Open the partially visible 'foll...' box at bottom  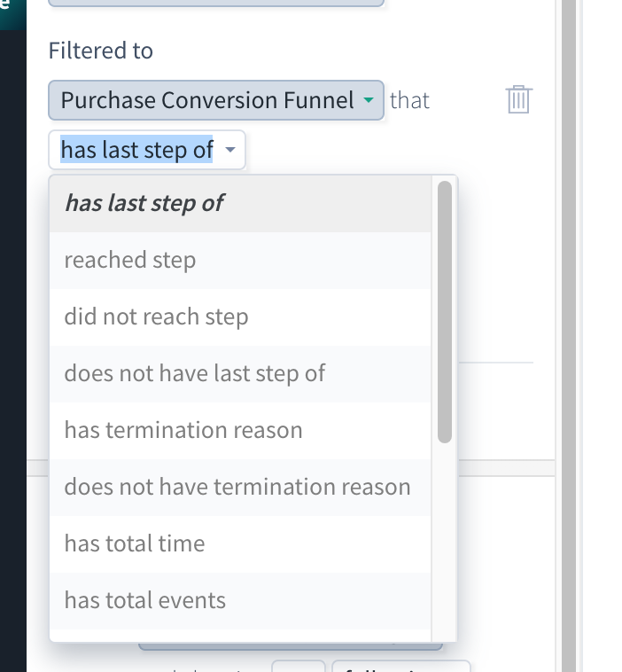coord(401,667)
